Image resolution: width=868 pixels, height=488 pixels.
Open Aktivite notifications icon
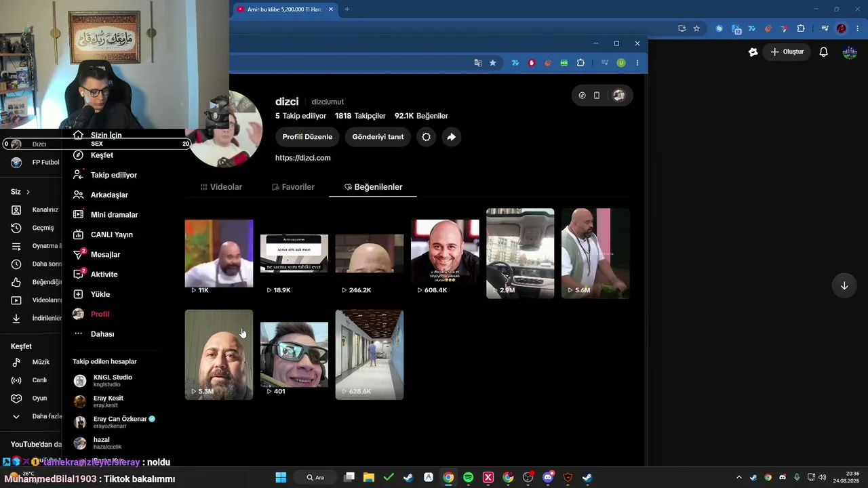point(78,274)
